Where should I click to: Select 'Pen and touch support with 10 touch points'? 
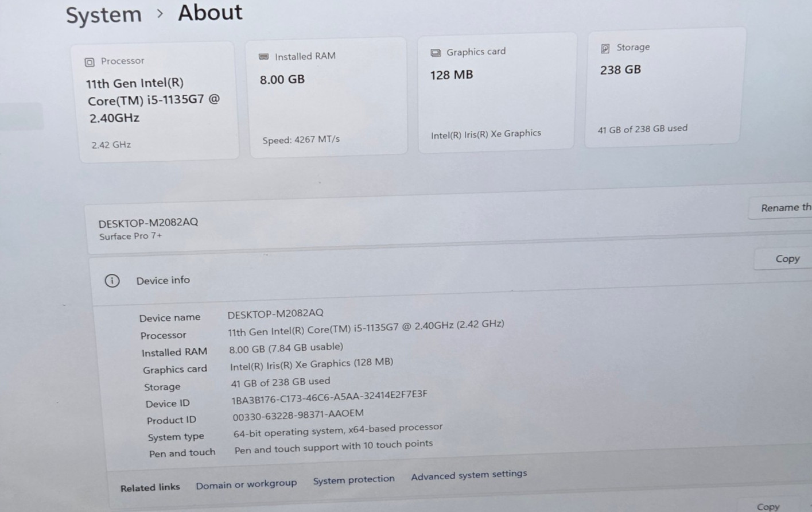click(x=333, y=447)
